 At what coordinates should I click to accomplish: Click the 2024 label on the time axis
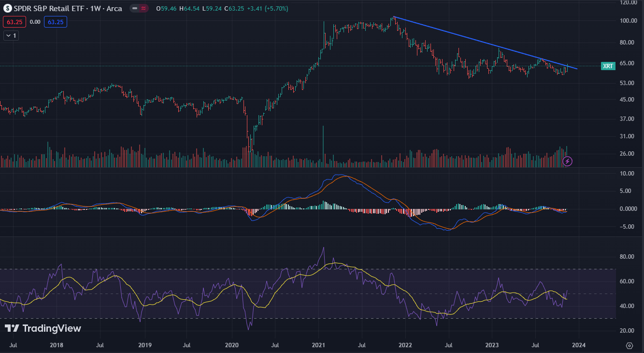pyautogui.click(x=579, y=345)
